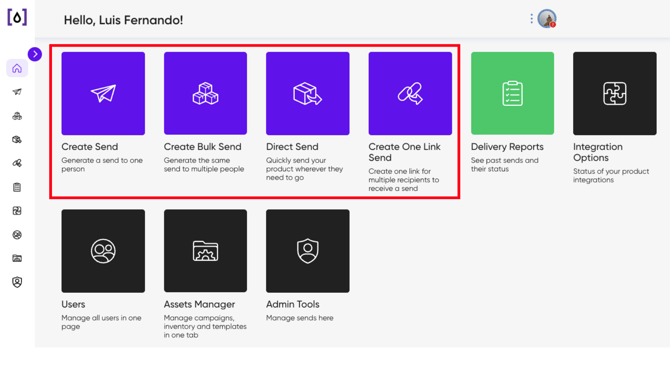Open the three-dot menu beside the avatar
Screen dimensions: 670x376
pos(531,19)
